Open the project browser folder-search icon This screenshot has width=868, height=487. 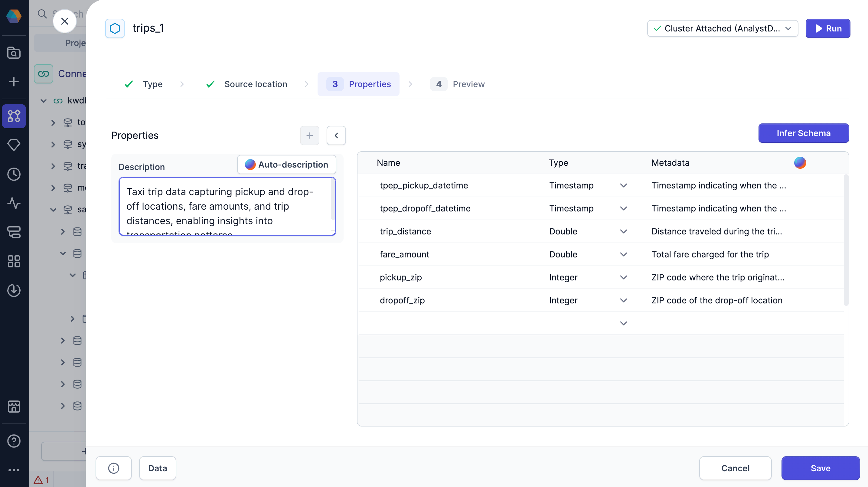(x=14, y=53)
